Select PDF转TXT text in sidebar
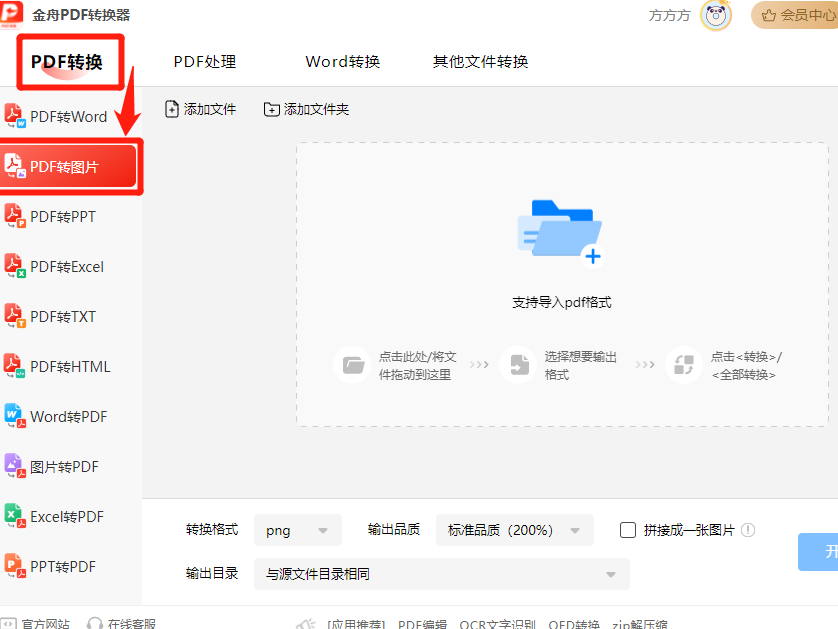838x629 pixels. tap(63, 316)
